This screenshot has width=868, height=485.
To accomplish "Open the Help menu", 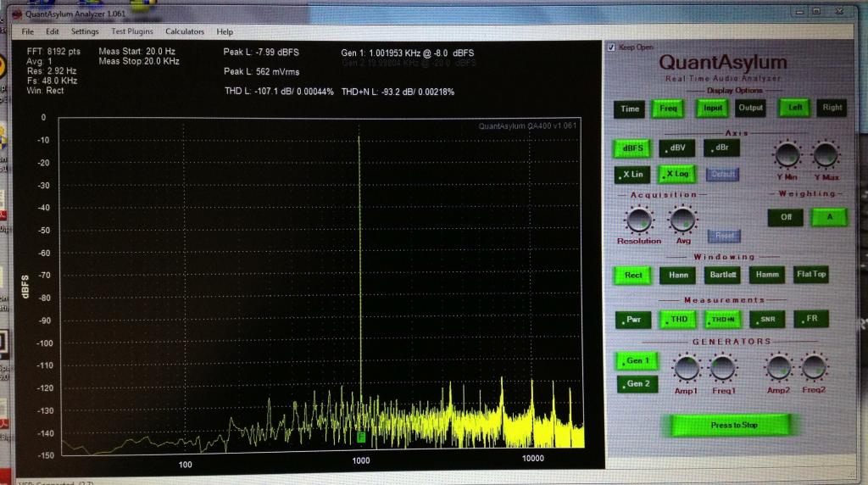I will pos(224,31).
